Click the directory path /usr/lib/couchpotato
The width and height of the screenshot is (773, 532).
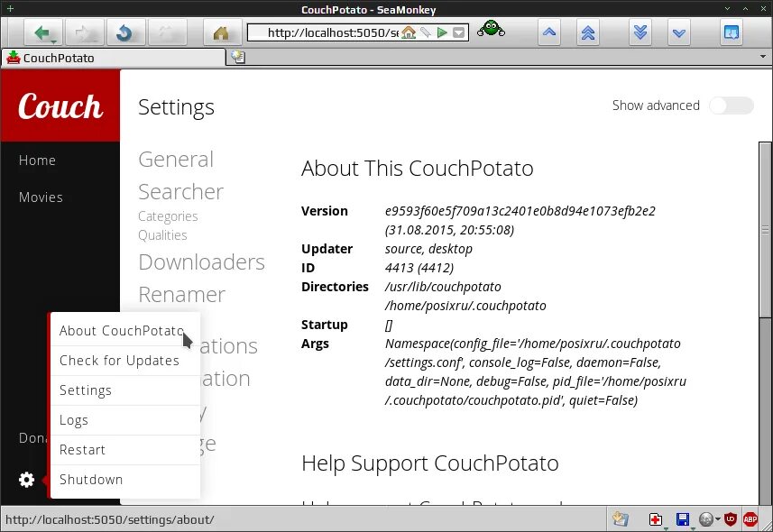(443, 287)
